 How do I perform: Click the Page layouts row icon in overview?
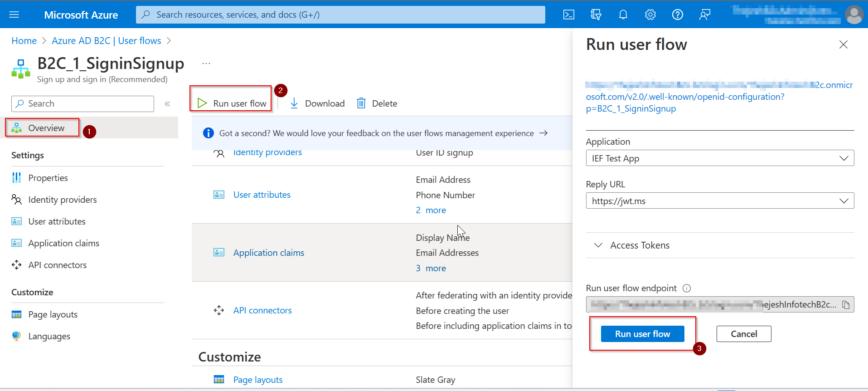(x=219, y=379)
